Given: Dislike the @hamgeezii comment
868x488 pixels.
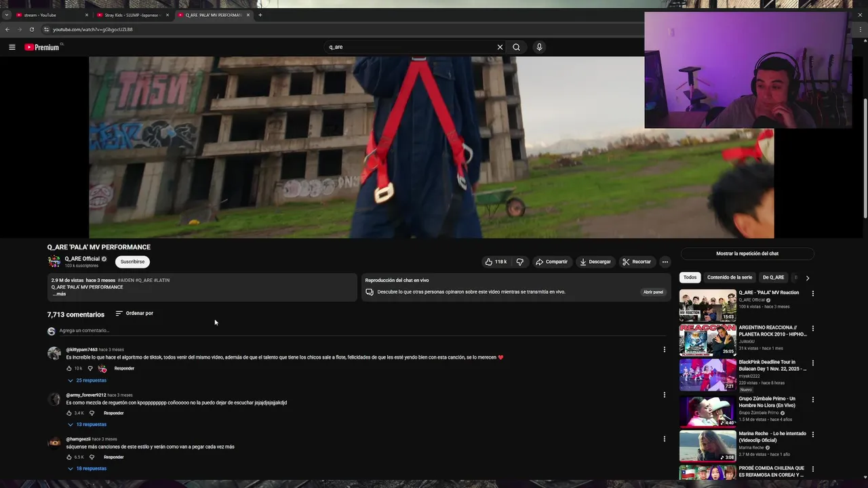Looking at the screenshot, I should point(92,457).
